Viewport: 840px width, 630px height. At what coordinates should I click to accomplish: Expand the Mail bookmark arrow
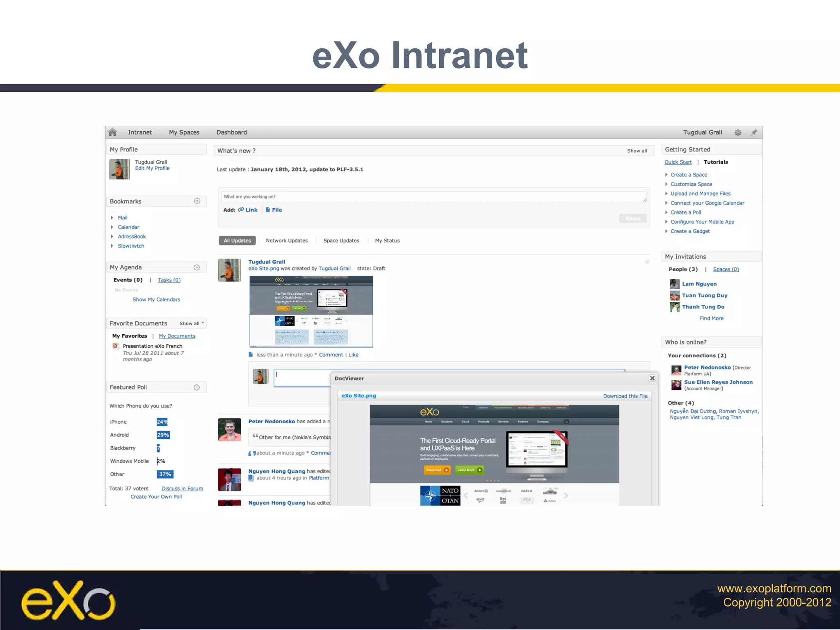[x=112, y=218]
